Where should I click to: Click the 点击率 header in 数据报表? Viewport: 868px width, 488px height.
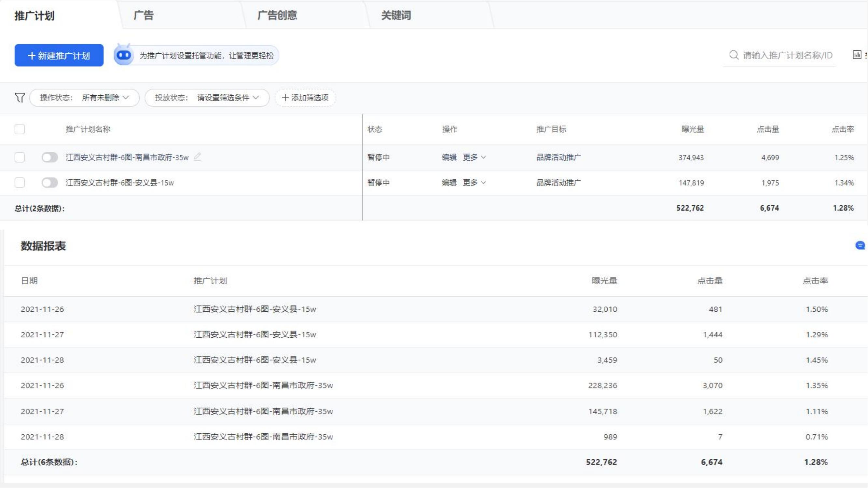click(815, 280)
